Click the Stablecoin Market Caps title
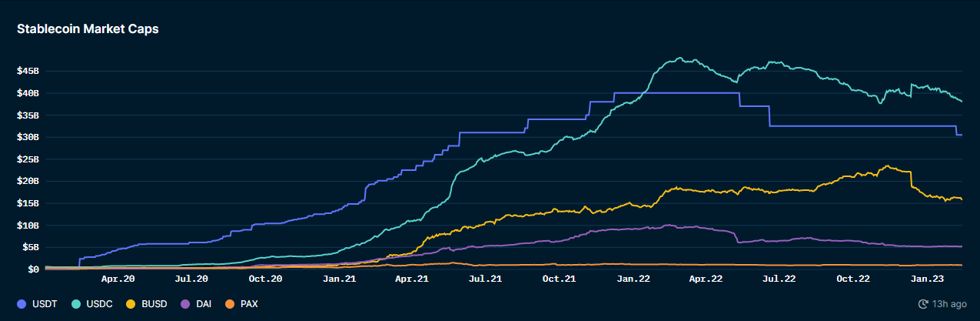980x321 pixels. 88,28
